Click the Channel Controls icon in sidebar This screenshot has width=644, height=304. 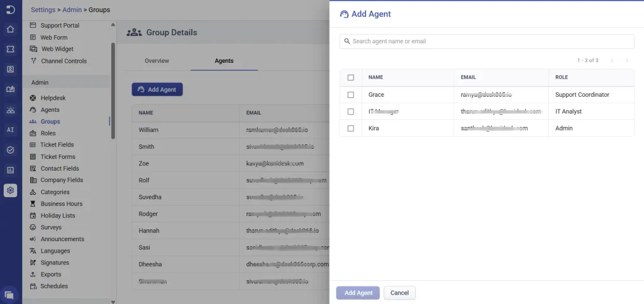(x=33, y=61)
